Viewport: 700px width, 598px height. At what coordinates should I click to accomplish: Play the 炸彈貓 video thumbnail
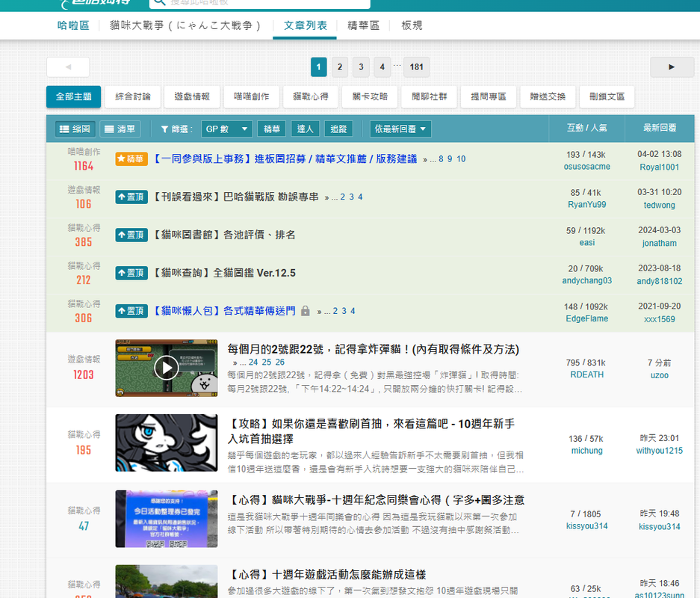(166, 368)
